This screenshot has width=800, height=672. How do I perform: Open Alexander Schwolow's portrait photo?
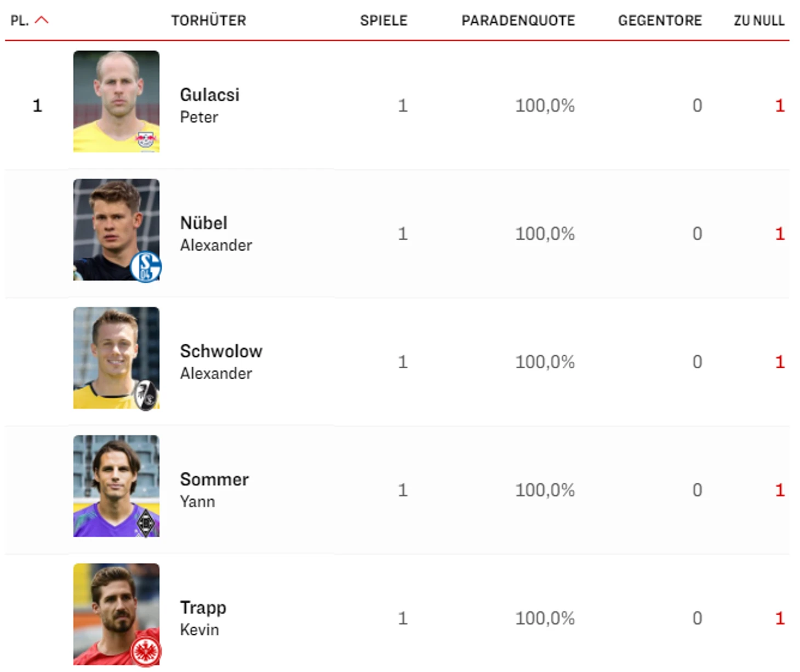click(x=116, y=358)
